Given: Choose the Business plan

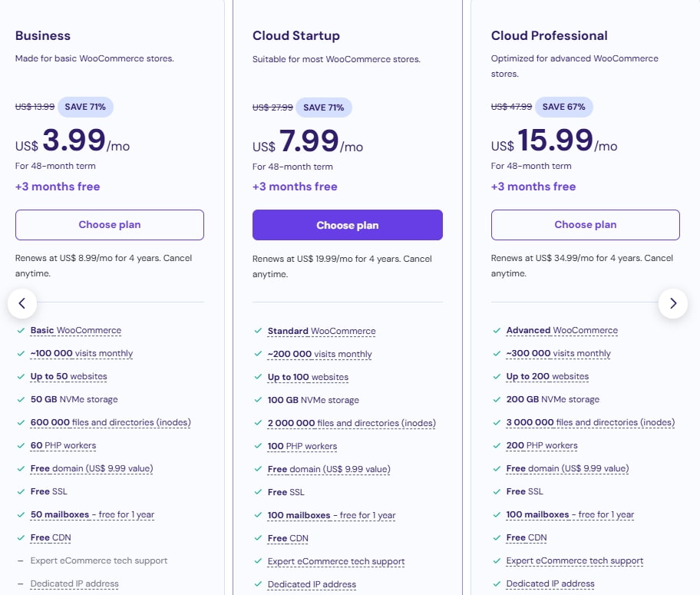Looking at the screenshot, I should click(x=110, y=225).
